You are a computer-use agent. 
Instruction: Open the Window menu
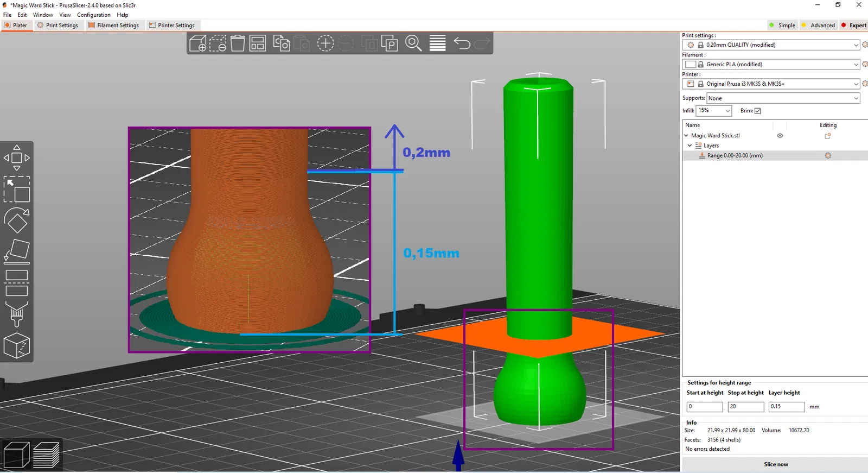pos(43,15)
